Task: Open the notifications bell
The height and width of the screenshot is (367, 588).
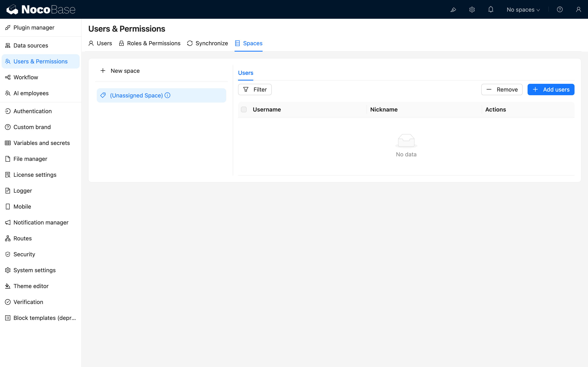Action: click(491, 9)
